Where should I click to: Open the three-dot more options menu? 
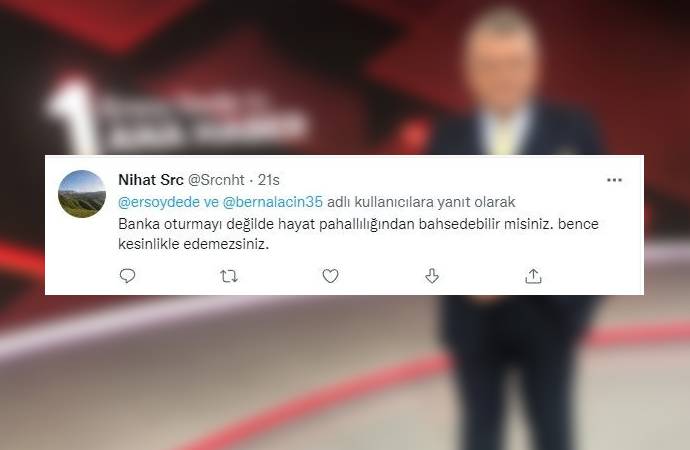click(x=614, y=180)
